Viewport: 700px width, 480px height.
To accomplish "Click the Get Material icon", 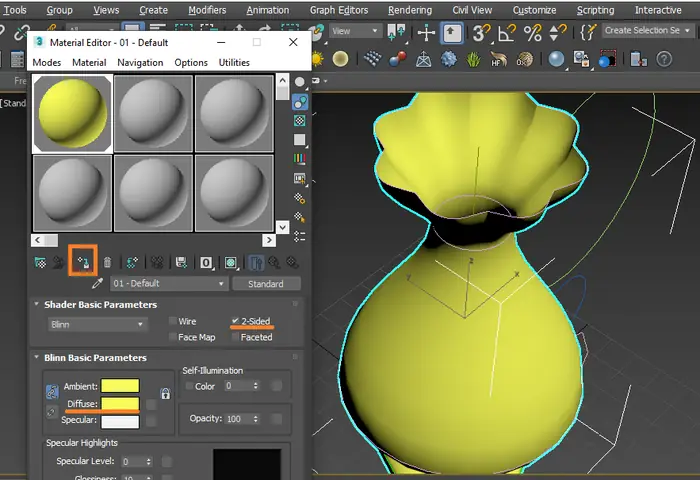I will 40,263.
